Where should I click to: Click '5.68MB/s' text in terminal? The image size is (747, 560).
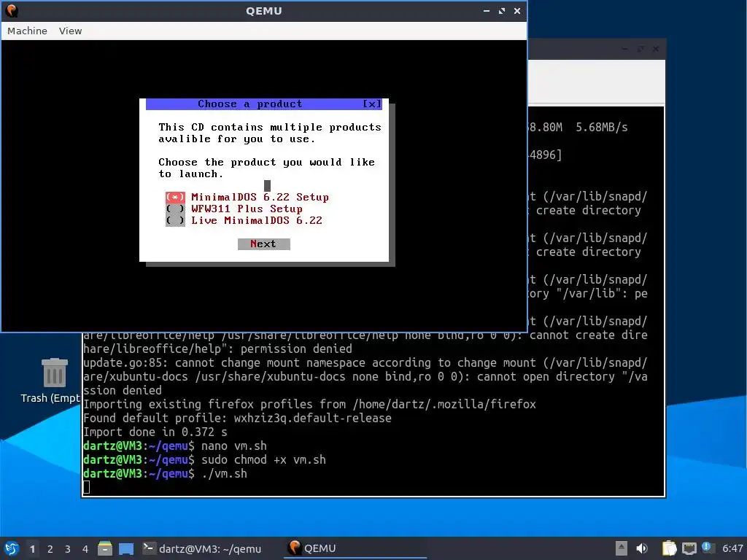click(x=602, y=128)
